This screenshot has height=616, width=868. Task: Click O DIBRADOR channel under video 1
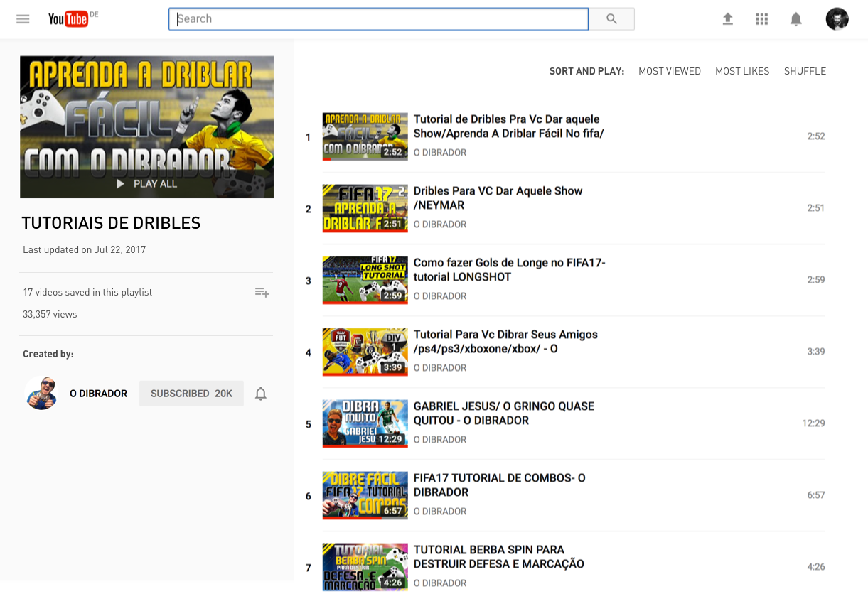click(440, 153)
